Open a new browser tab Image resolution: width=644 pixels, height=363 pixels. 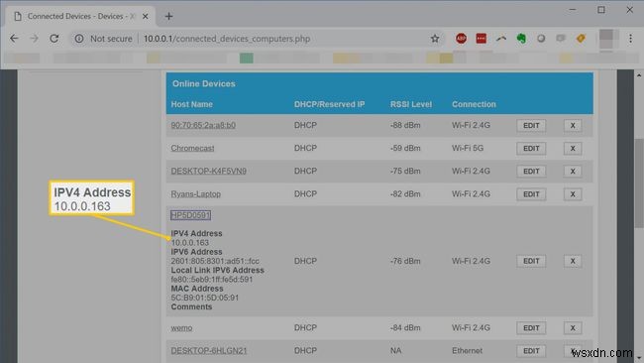click(168, 16)
